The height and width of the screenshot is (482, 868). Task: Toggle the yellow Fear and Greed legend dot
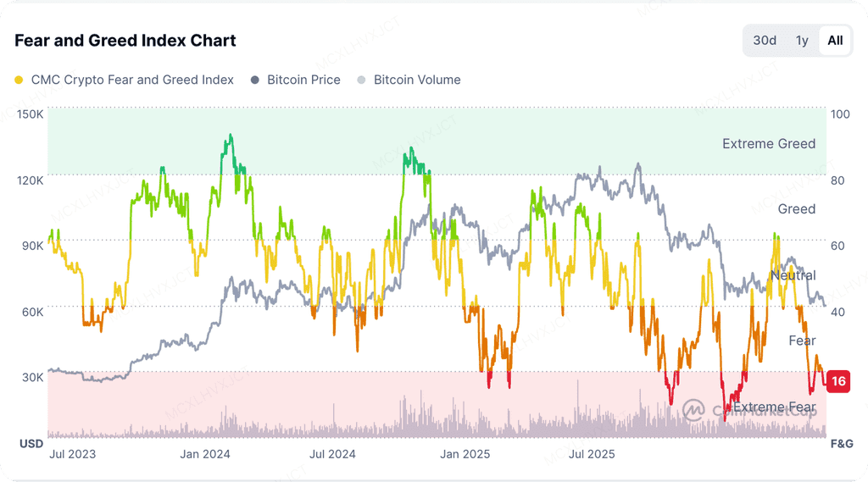(19, 80)
